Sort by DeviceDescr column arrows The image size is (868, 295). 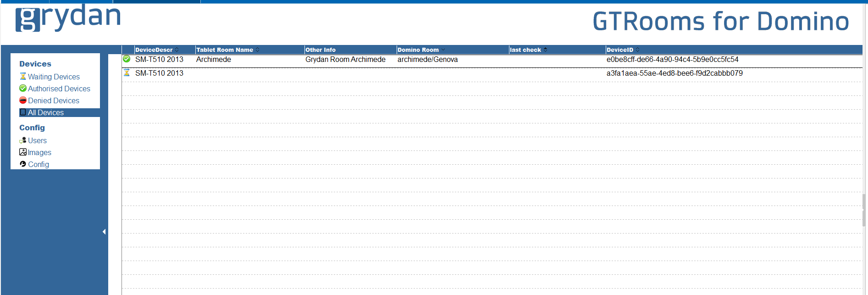pos(177,50)
